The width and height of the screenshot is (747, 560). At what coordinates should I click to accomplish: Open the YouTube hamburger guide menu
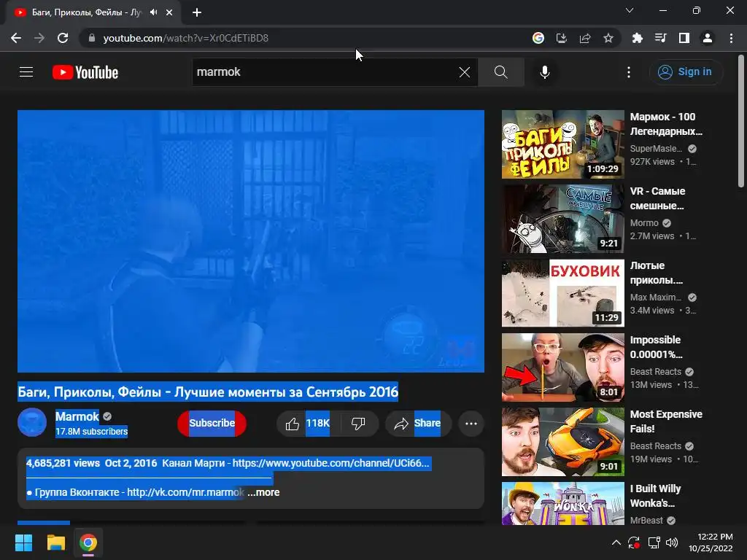26,72
